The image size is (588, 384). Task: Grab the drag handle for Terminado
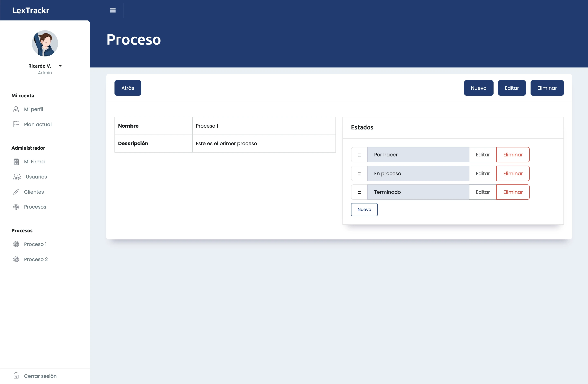[359, 192]
